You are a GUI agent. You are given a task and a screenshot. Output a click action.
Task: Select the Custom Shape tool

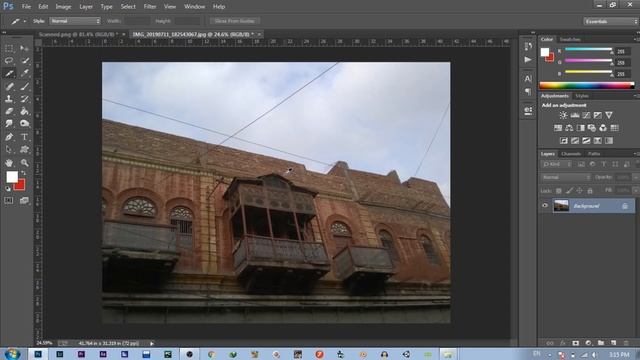24,149
